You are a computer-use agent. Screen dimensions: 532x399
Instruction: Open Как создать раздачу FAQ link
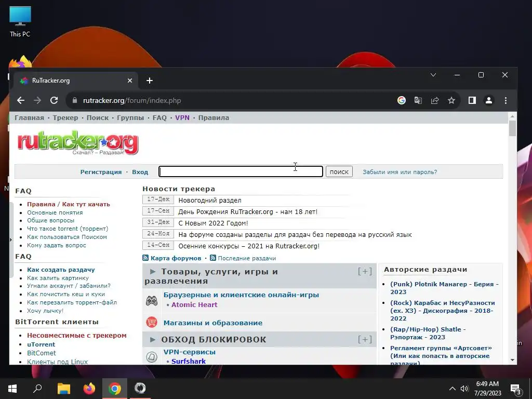point(61,270)
